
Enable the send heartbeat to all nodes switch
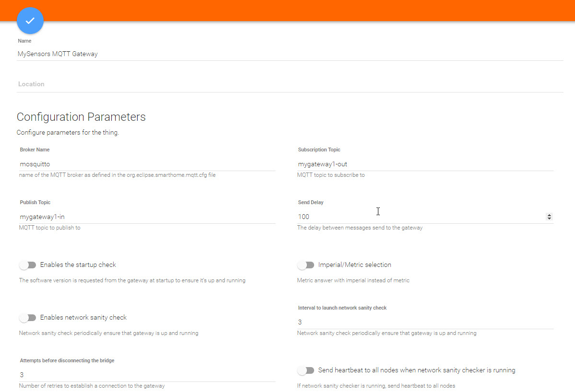pos(305,370)
